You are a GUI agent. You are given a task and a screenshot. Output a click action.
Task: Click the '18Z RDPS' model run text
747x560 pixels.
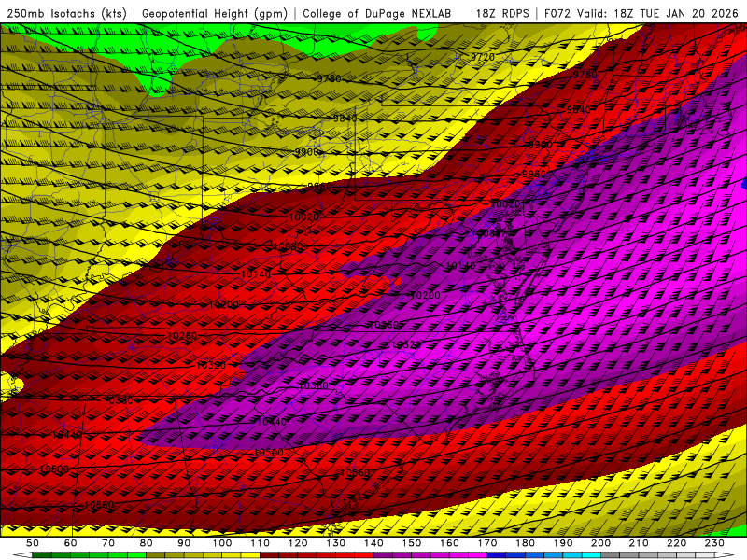click(502, 14)
